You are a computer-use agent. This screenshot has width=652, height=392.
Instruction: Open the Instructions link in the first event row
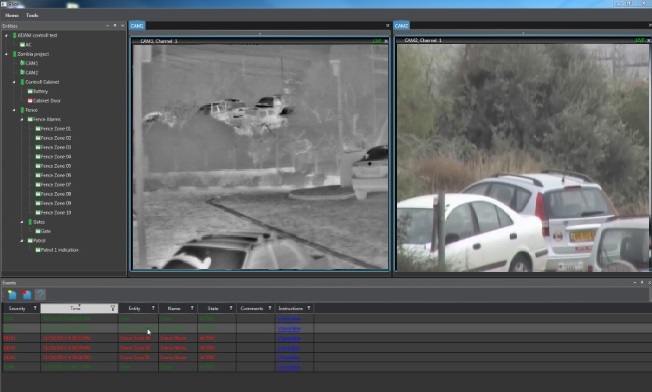click(289, 318)
